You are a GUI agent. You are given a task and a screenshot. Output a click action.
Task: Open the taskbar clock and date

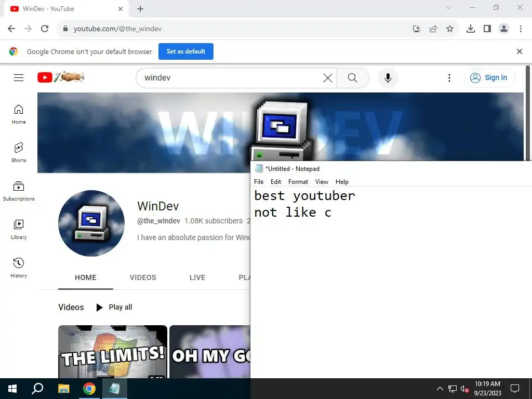487,389
